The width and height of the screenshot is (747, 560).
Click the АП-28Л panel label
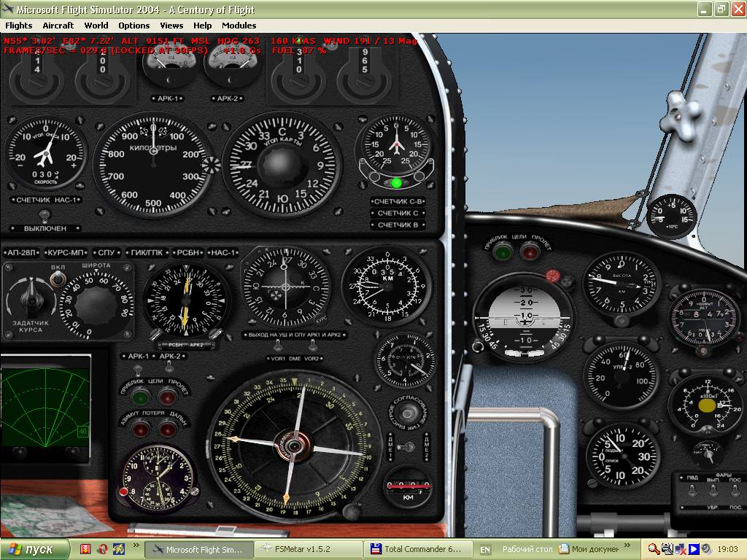(22, 252)
